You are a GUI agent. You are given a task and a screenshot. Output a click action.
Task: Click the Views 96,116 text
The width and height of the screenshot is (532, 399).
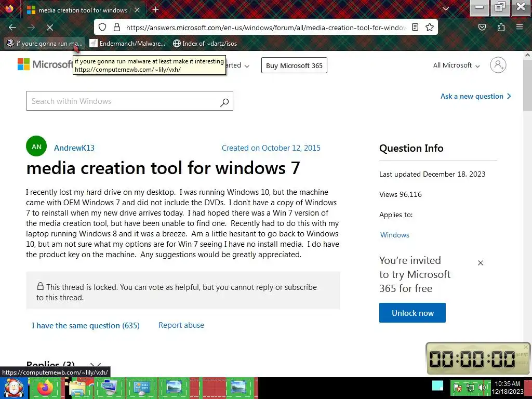tap(401, 194)
